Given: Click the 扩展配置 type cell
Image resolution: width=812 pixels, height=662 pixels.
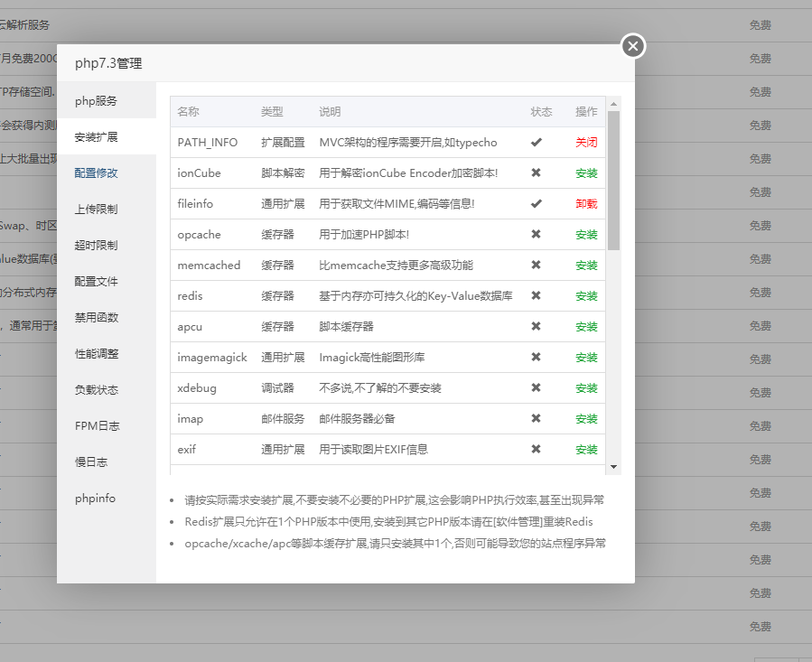Looking at the screenshot, I should coord(283,143).
